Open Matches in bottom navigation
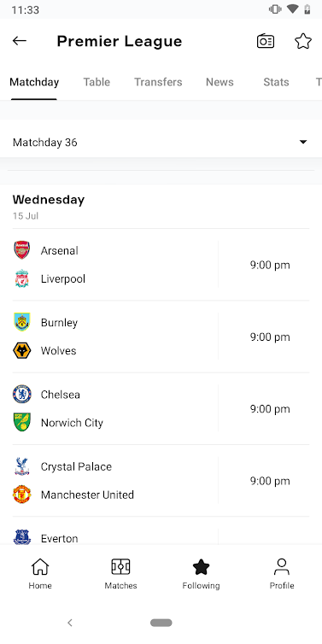Screen dimensions: 322x644 pos(120,574)
